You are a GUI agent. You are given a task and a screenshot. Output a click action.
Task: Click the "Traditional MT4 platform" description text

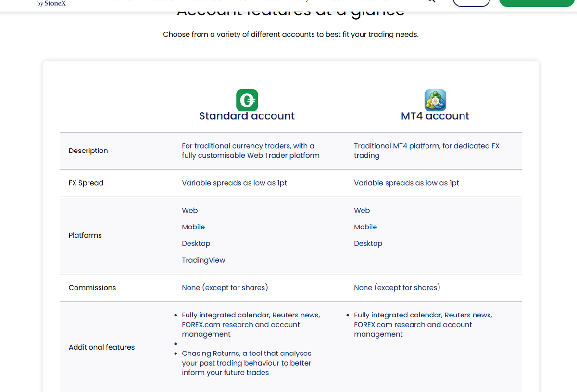click(426, 151)
